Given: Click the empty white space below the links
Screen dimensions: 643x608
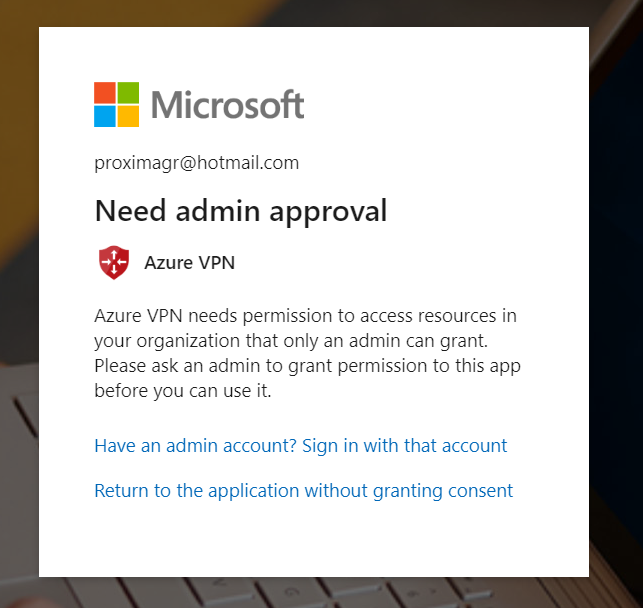Looking at the screenshot, I should tap(313, 540).
